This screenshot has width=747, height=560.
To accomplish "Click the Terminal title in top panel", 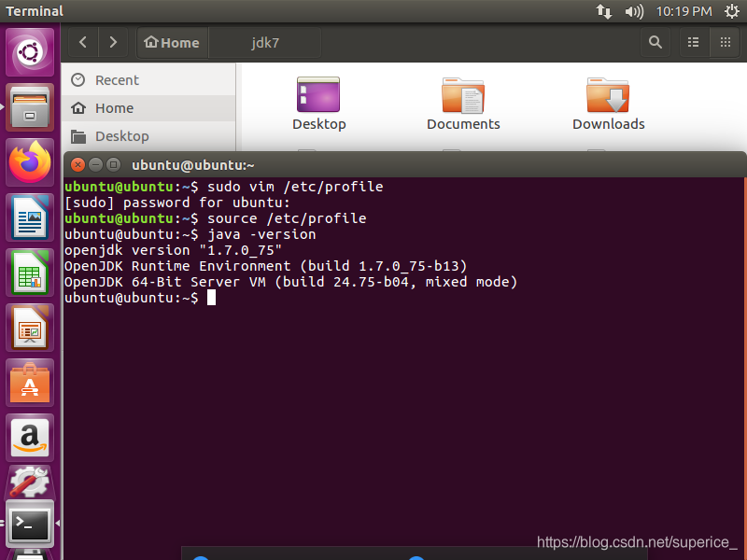I will click(x=35, y=11).
